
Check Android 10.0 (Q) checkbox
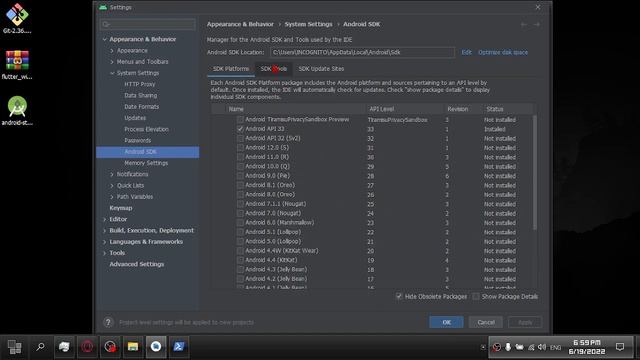coord(240,167)
